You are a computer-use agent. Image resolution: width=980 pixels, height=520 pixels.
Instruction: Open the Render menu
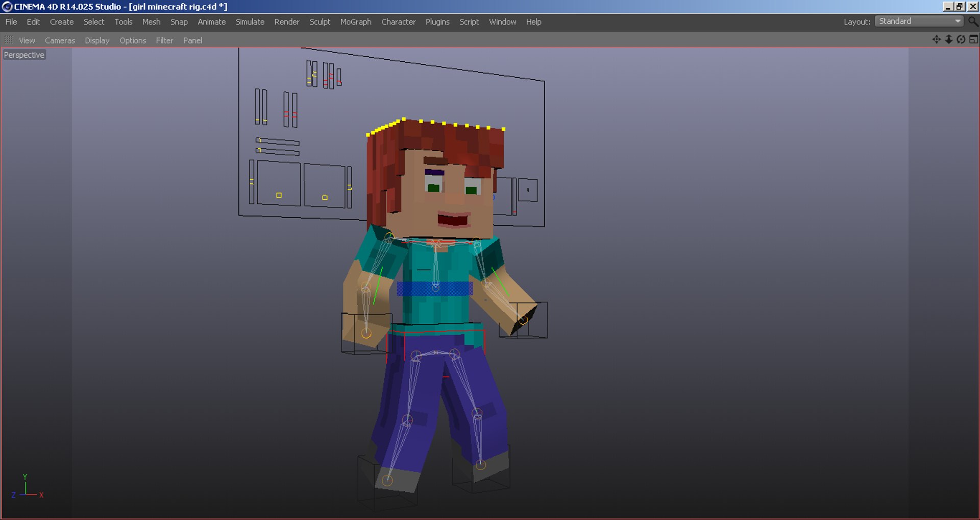[x=287, y=22]
